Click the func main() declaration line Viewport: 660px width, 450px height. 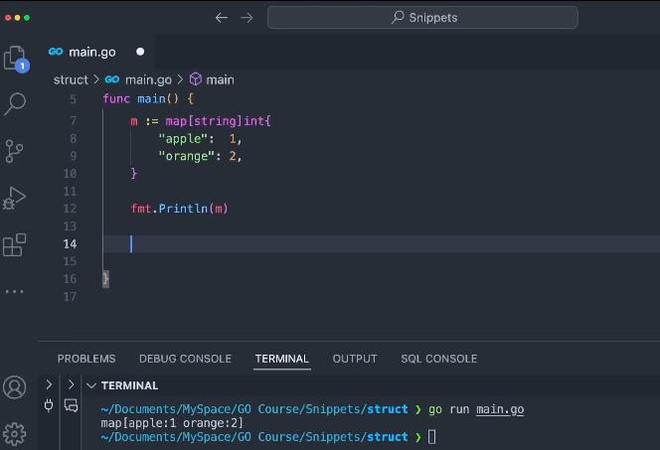click(148, 99)
